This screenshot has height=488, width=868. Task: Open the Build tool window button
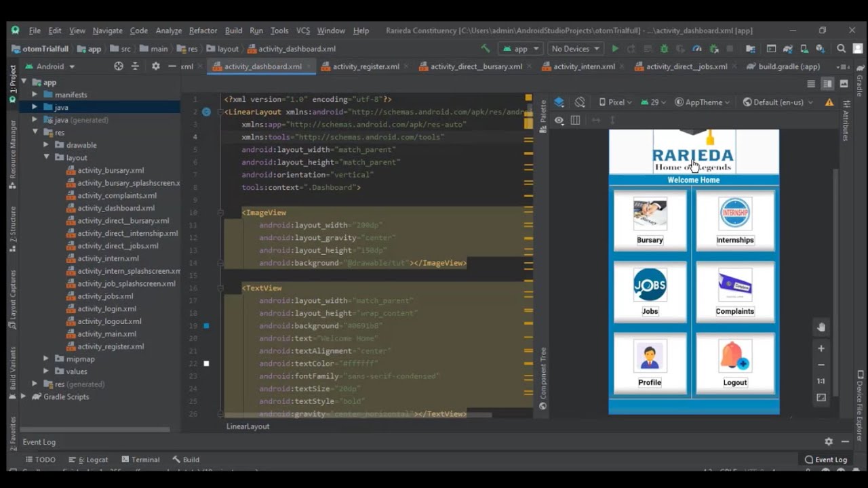tap(186, 460)
